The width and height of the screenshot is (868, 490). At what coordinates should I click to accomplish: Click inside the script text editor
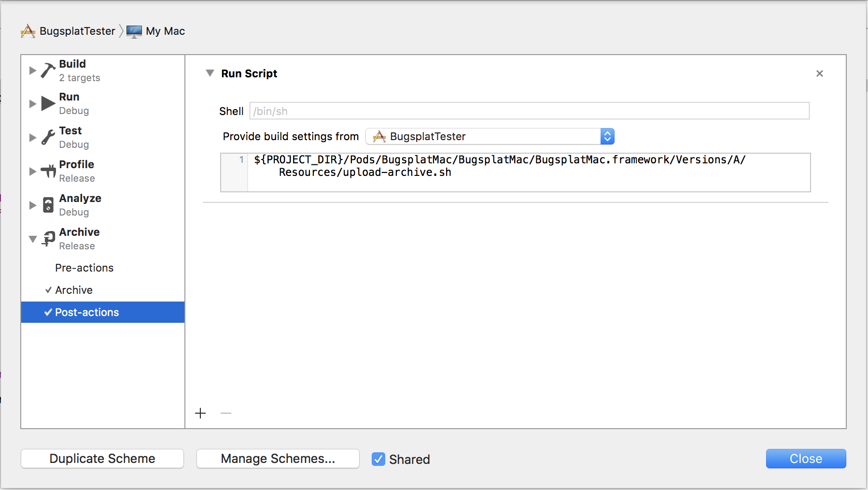coord(529,173)
